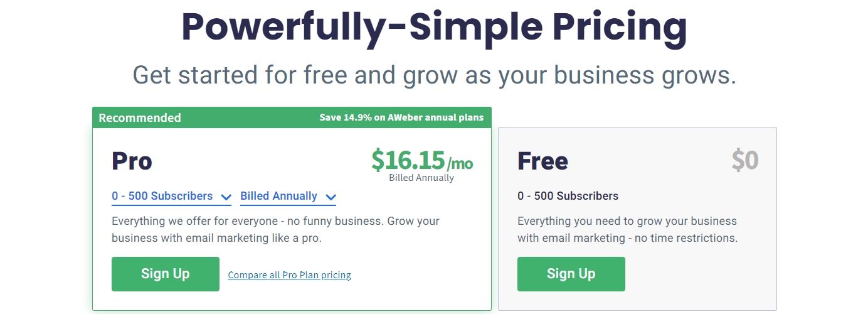
Task: Expand the Pro plan 0 - 500 Subscribers dropdown
Action: [x=172, y=197]
